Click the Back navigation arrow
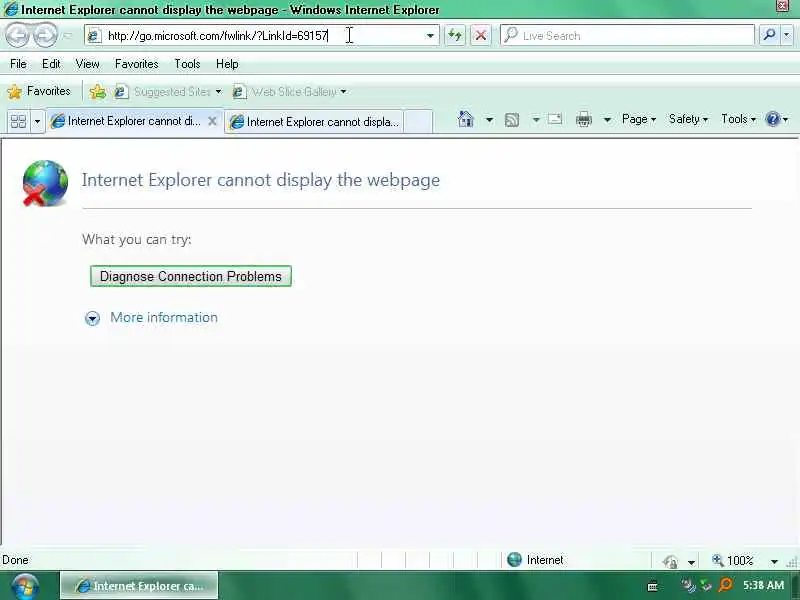 click(x=18, y=35)
